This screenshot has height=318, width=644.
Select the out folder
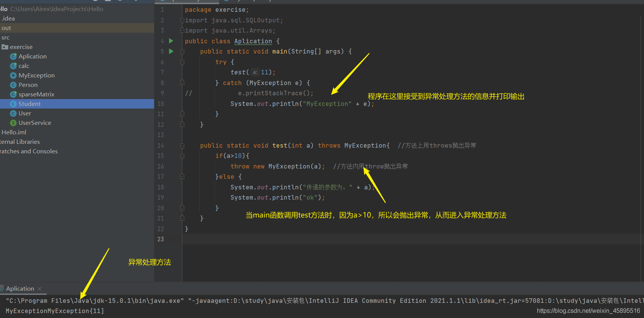[6, 28]
